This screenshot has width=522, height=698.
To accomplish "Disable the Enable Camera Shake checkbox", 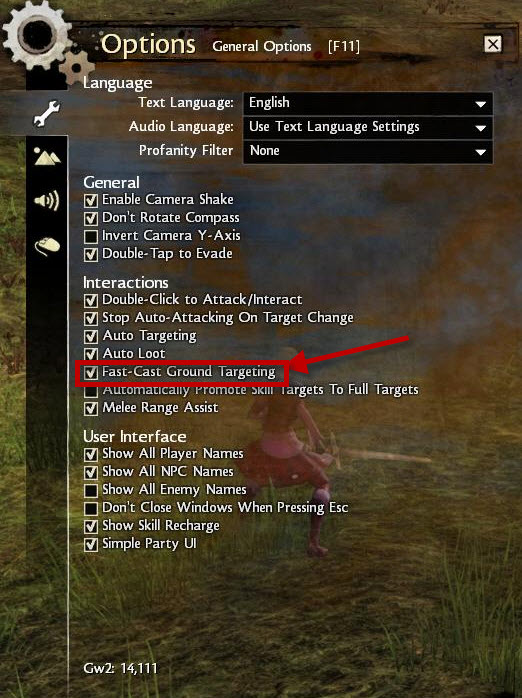I will (91, 200).
